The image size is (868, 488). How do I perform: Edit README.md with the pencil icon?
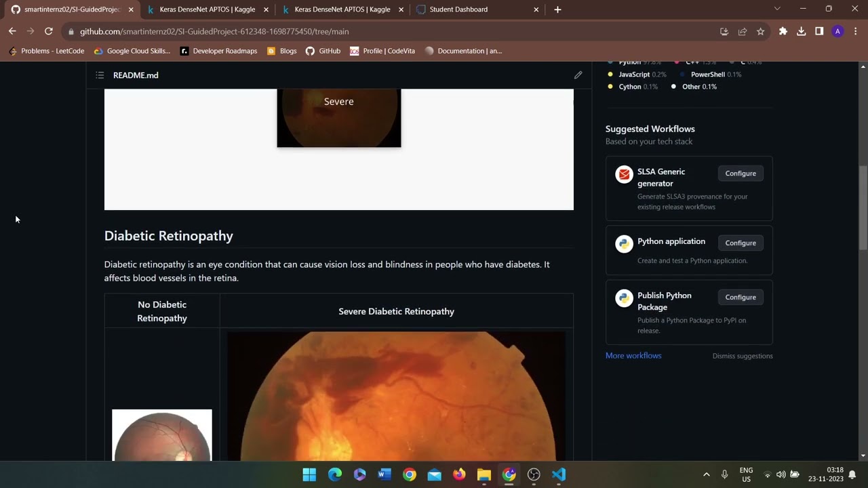578,75
